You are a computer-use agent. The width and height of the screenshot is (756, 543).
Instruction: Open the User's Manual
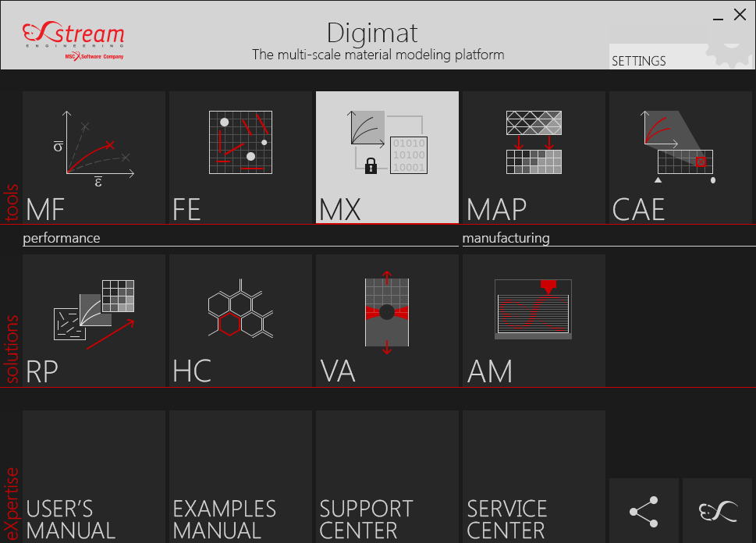[94, 477]
